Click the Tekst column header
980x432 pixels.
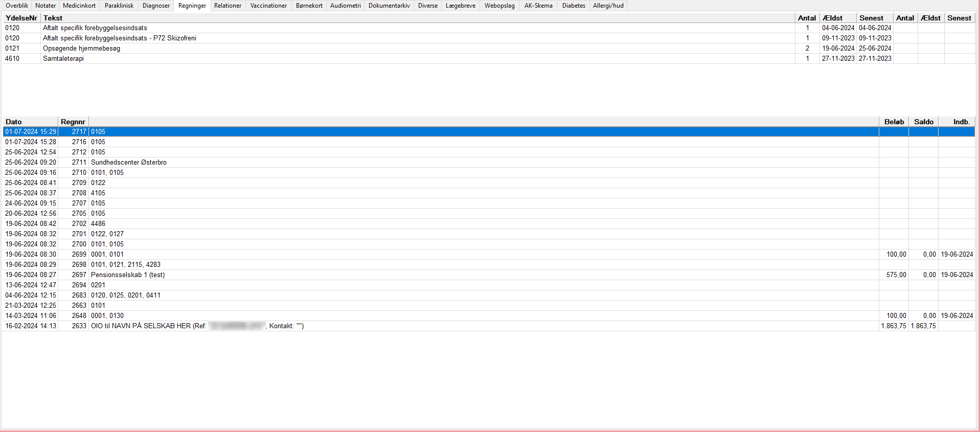point(418,18)
